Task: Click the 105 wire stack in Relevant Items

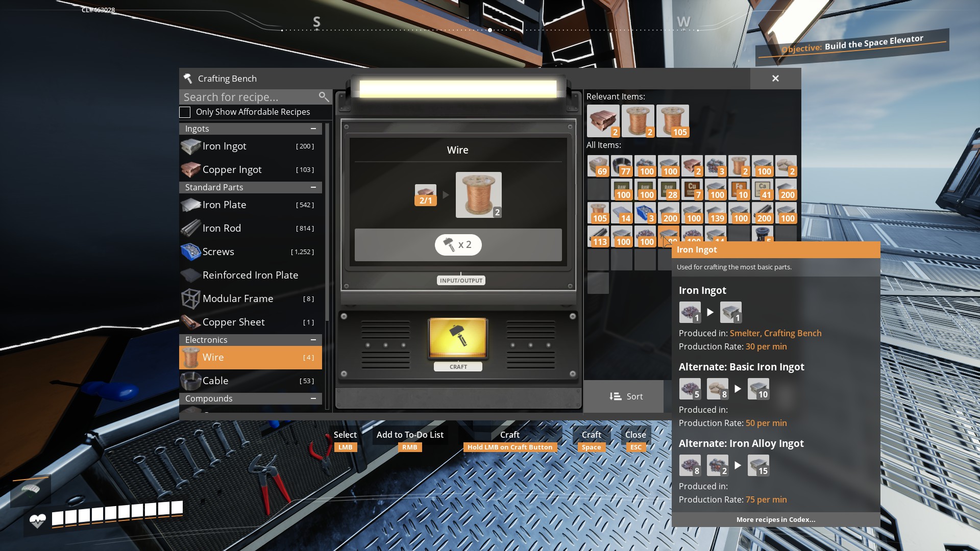Action: (x=672, y=121)
